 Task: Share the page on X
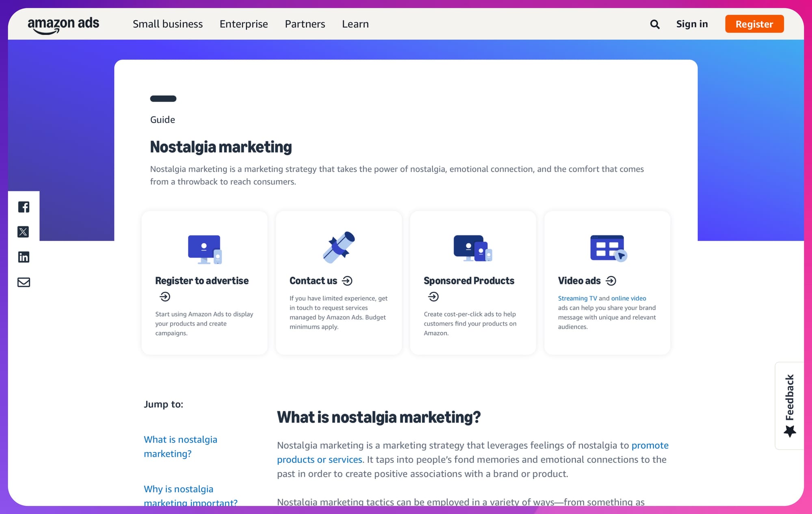click(24, 232)
